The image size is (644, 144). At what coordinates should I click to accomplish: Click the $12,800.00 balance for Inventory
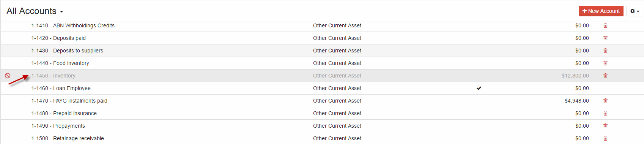click(575, 76)
